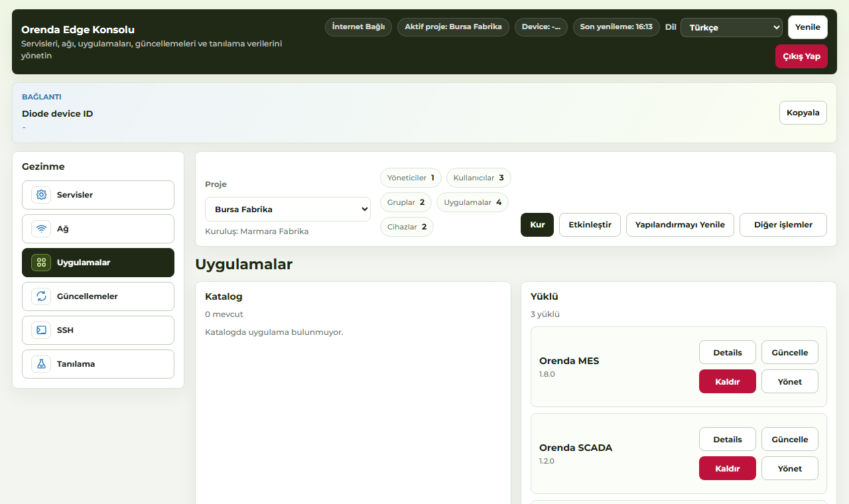
Task: Click the Aktif proje: Bursa Fabrika badge
Action: pyautogui.click(x=453, y=27)
